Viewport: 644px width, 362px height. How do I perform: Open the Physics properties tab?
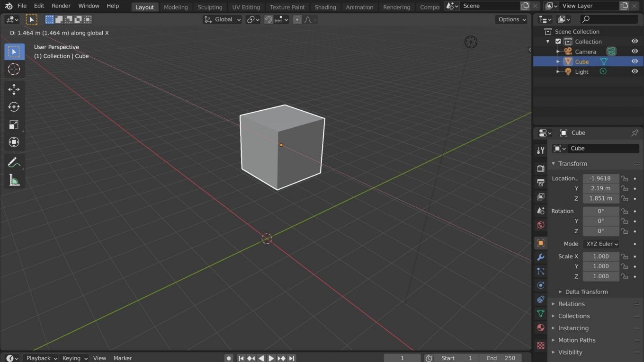point(540,285)
